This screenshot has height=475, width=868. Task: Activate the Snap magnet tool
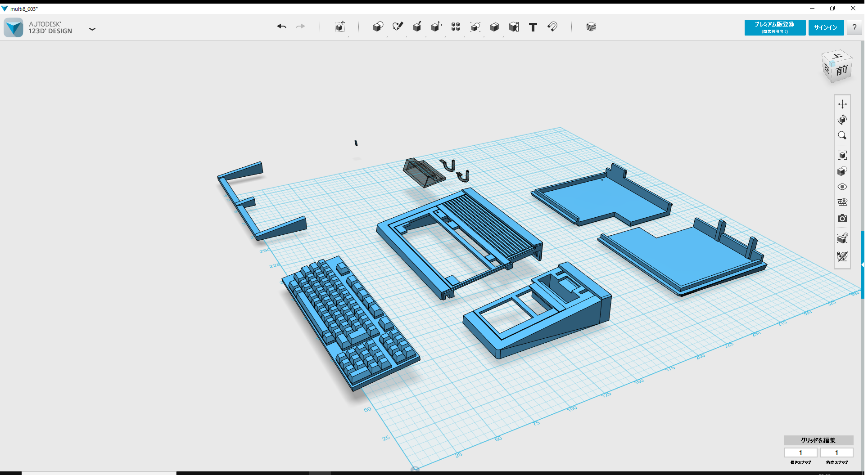coord(552,27)
